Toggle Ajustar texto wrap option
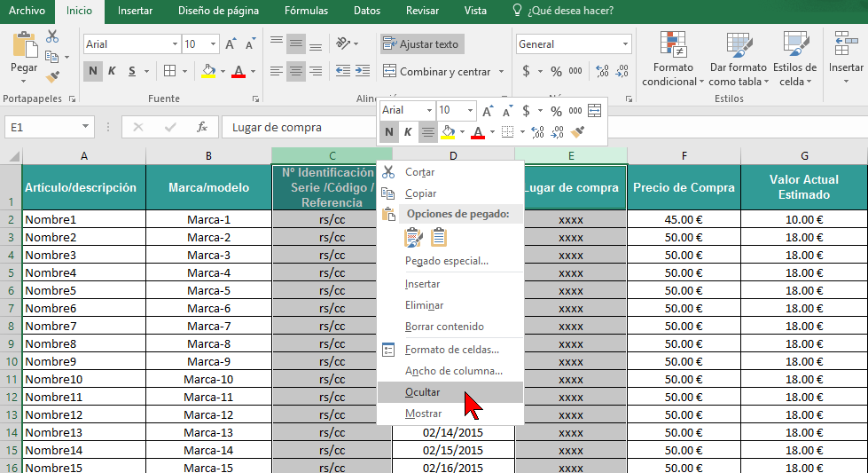Viewport: 868px width, 473px height. pos(422,43)
